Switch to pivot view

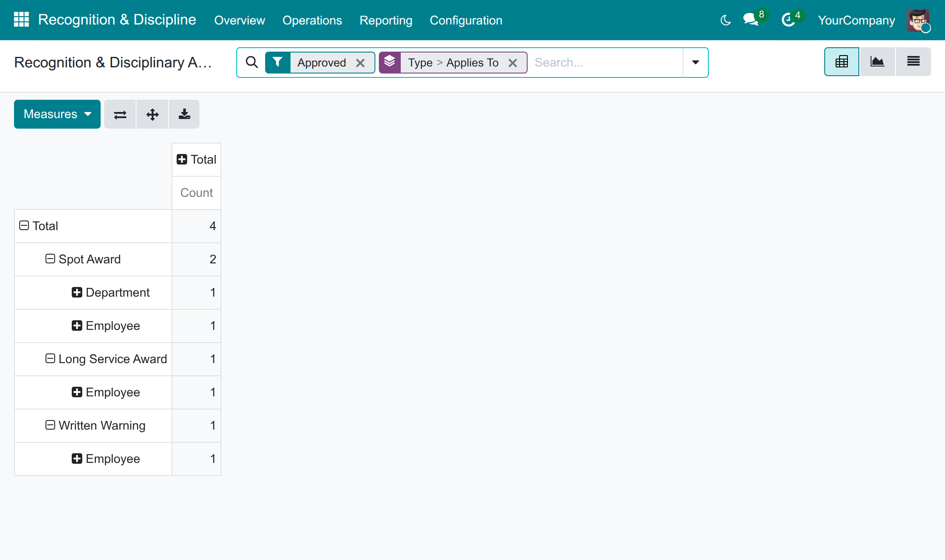coord(842,62)
